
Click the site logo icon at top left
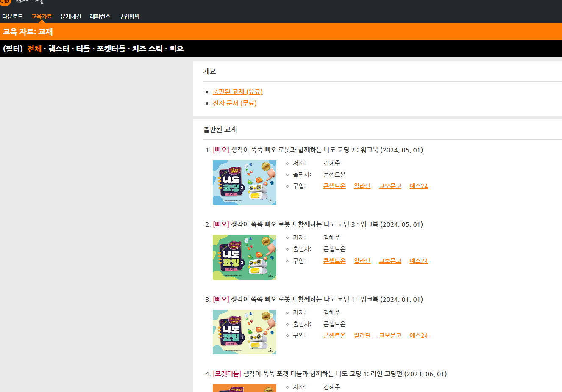(5, 2)
